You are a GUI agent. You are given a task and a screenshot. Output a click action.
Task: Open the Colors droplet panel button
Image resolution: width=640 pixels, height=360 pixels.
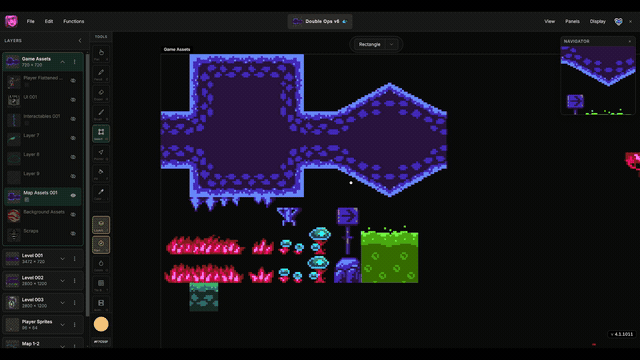click(x=101, y=264)
